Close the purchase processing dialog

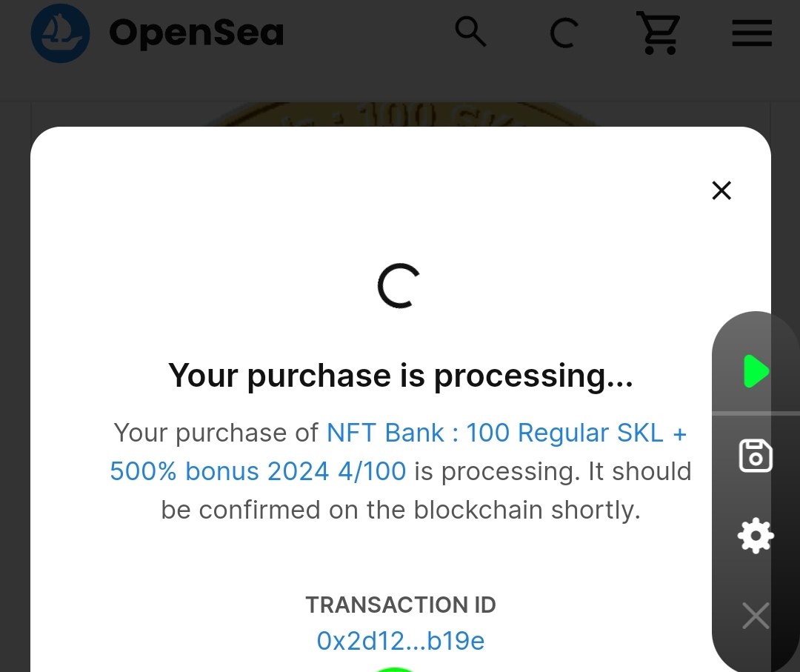click(721, 190)
